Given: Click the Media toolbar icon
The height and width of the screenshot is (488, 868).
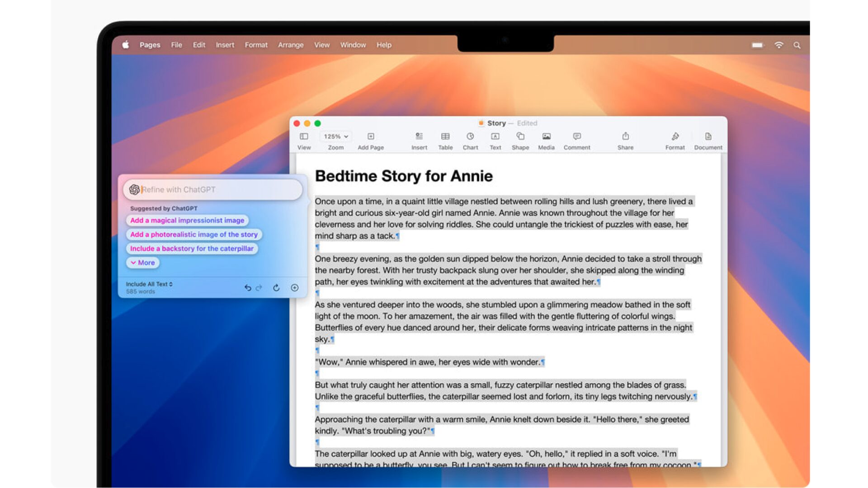Looking at the screenshot, I should tap(546, 136).
